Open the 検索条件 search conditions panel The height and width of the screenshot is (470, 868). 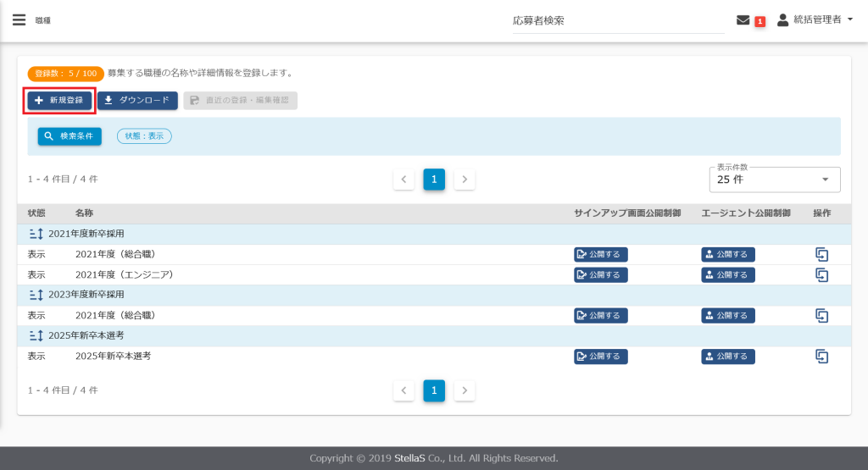click(x=70, y=136)
